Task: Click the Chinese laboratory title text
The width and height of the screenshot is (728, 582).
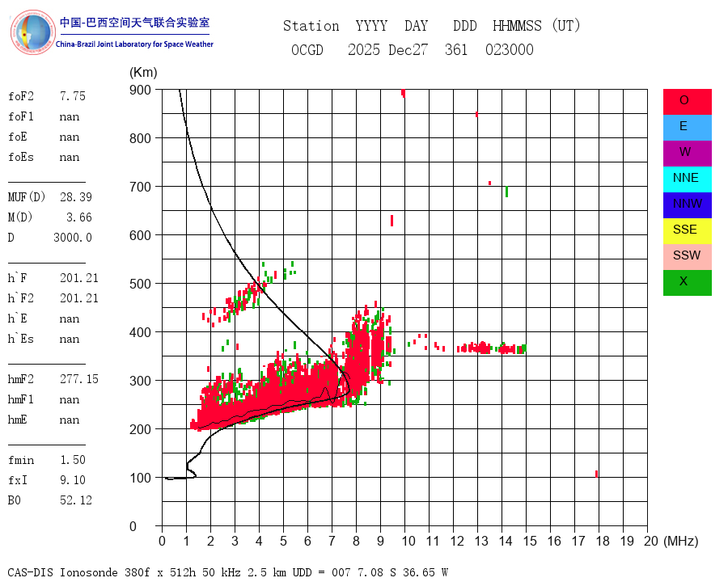Action: 134,23
